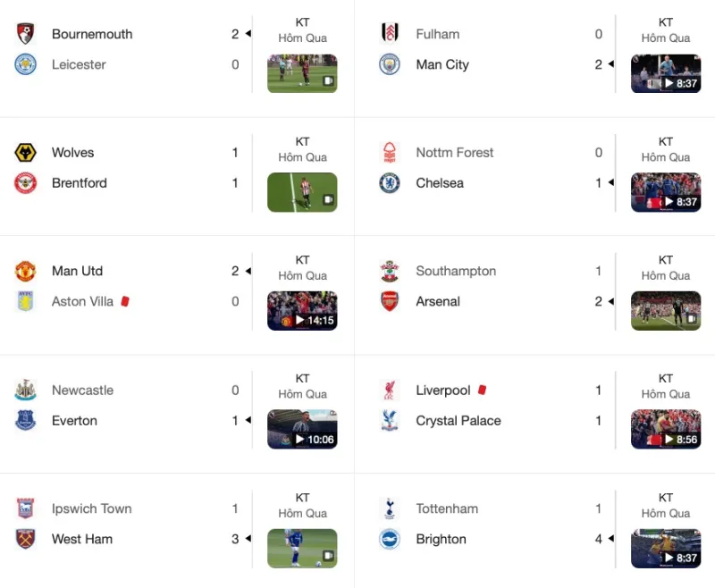Click the Everton club crest

point(26,420)
